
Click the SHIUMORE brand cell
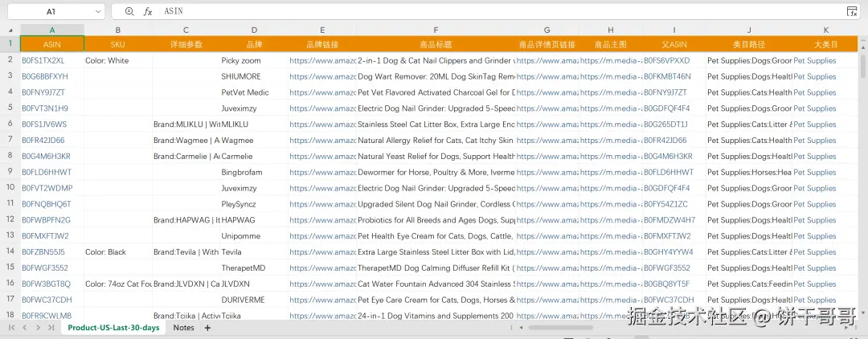(254, 76)
